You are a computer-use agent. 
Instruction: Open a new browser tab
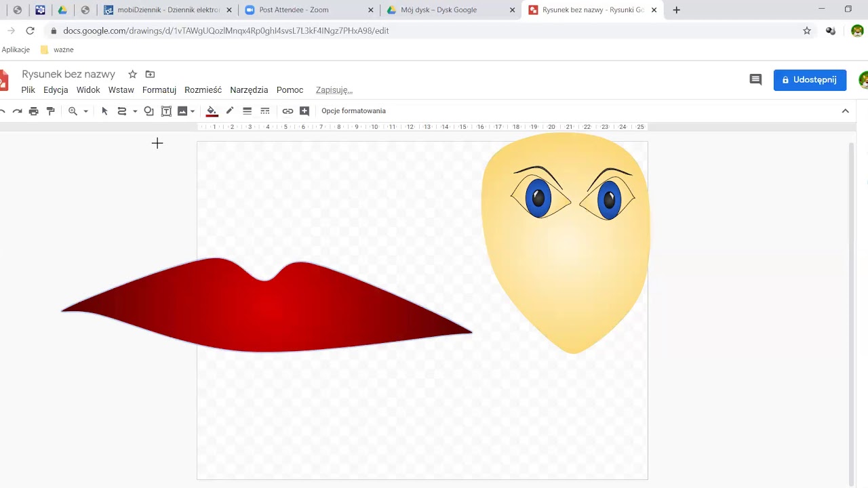[x=676, y=10]
